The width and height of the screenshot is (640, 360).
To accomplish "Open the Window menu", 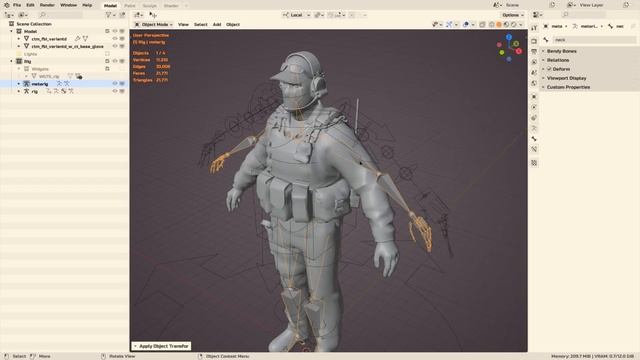I will point(68,5).
